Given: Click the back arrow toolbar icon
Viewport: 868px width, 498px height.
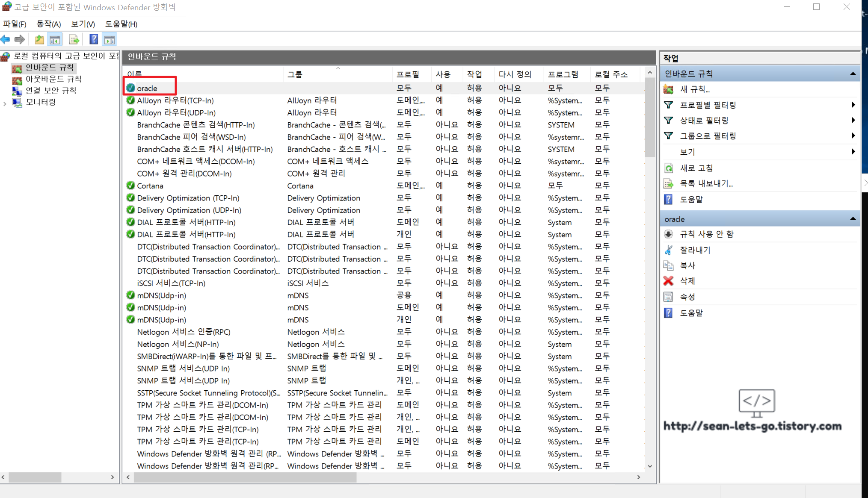Looking at the screenshot, I should coord(6,40).
